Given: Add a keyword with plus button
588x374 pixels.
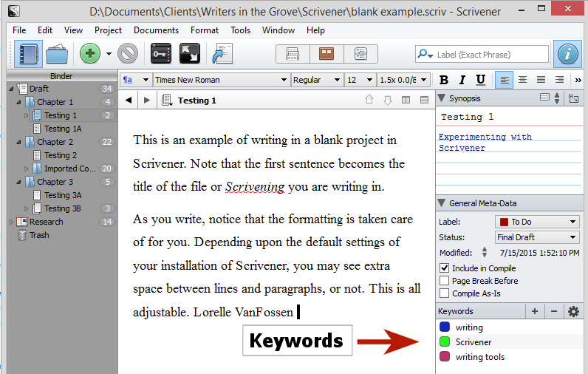Looking at the screenshot, I should [534, 311].
